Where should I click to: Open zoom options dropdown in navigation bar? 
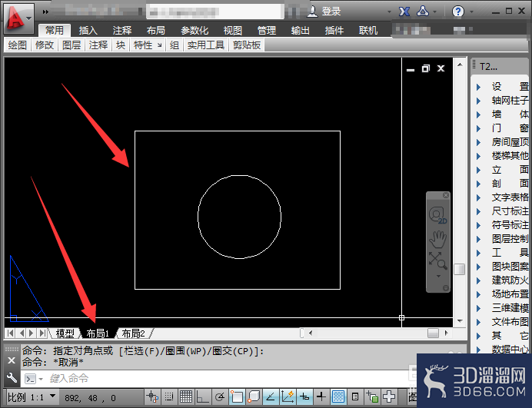(x=438, y=276)
